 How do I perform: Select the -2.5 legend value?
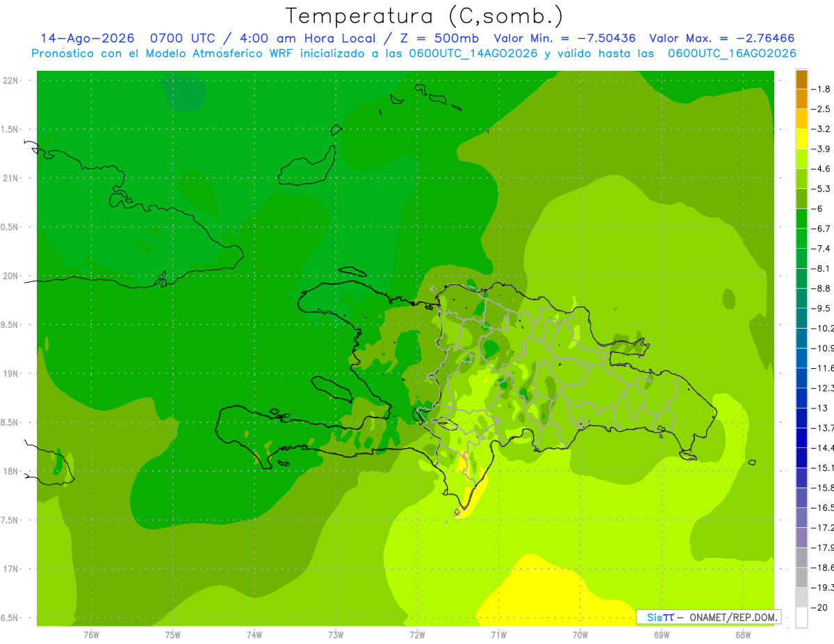click(821, 109)
